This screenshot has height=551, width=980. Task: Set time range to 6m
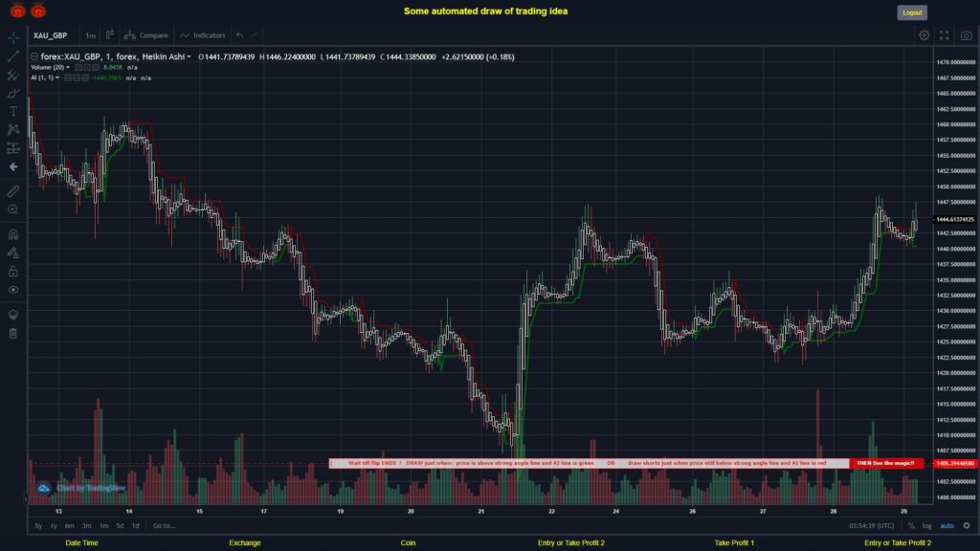click(x=69, y=526)
